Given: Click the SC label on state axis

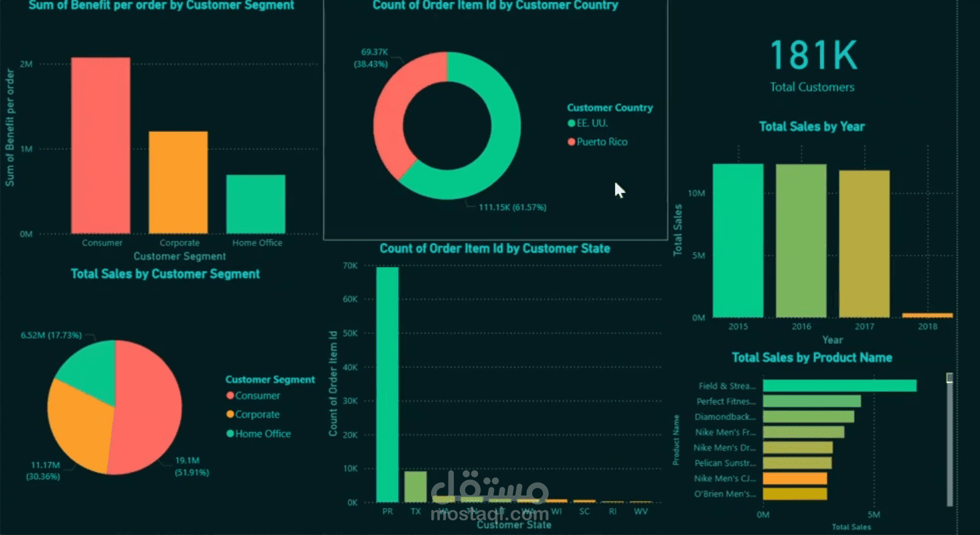Looking at the screenshot, I should click(x=584, y=512).
